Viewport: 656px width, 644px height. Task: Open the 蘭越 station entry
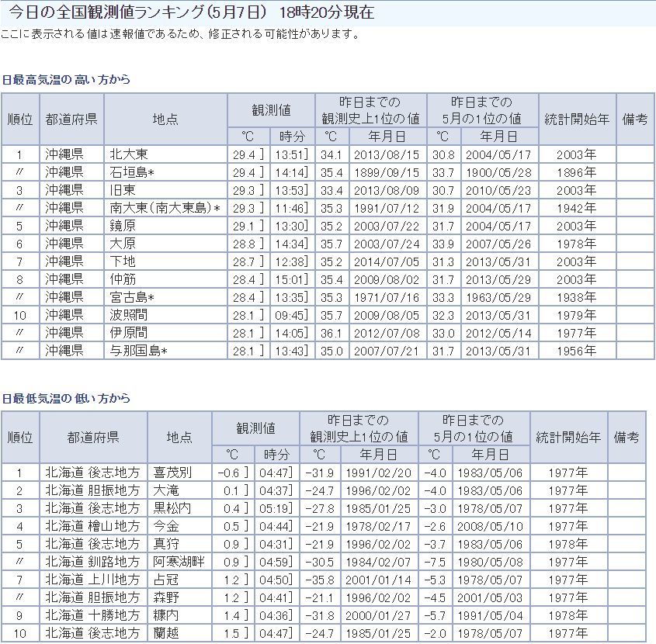[166, 634]
